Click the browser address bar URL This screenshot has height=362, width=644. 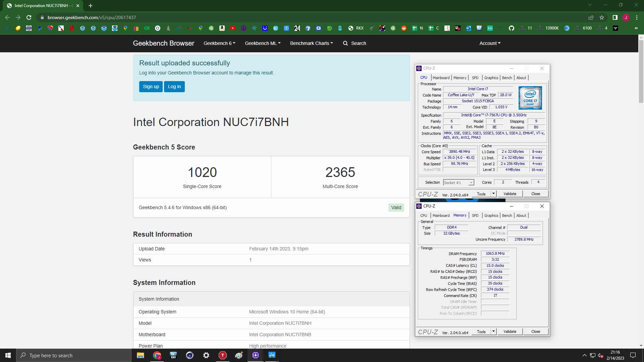(x=92, y=17)
